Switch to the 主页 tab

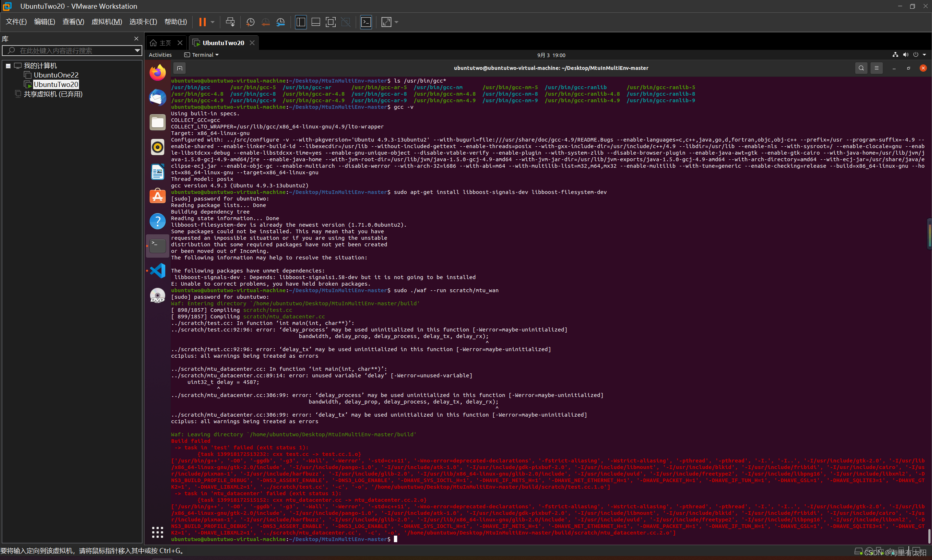tap(165, 43)
